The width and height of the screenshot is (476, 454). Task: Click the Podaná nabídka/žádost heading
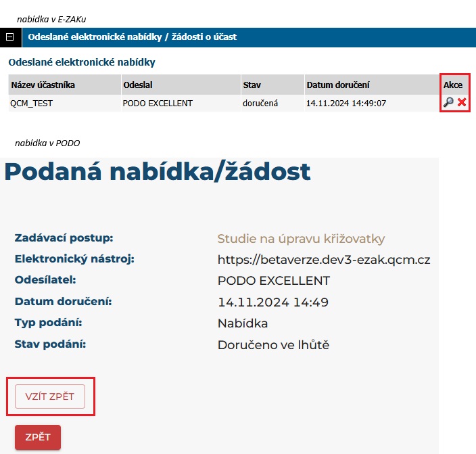pos(158,172)
